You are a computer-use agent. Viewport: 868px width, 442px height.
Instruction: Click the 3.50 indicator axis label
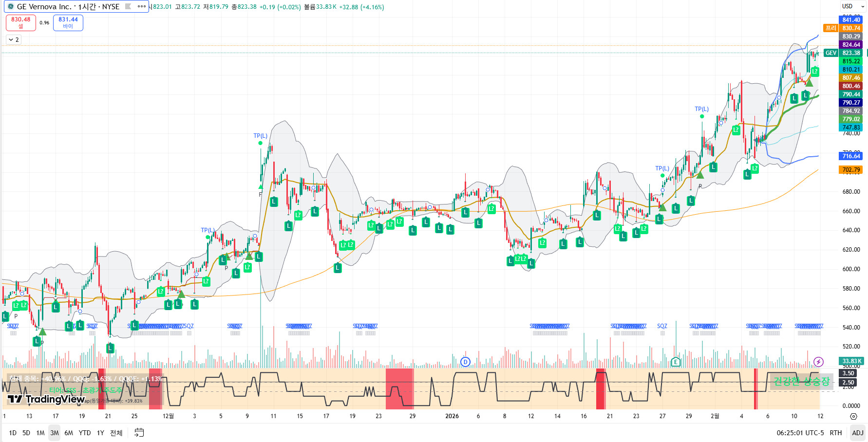coord(848,373)
